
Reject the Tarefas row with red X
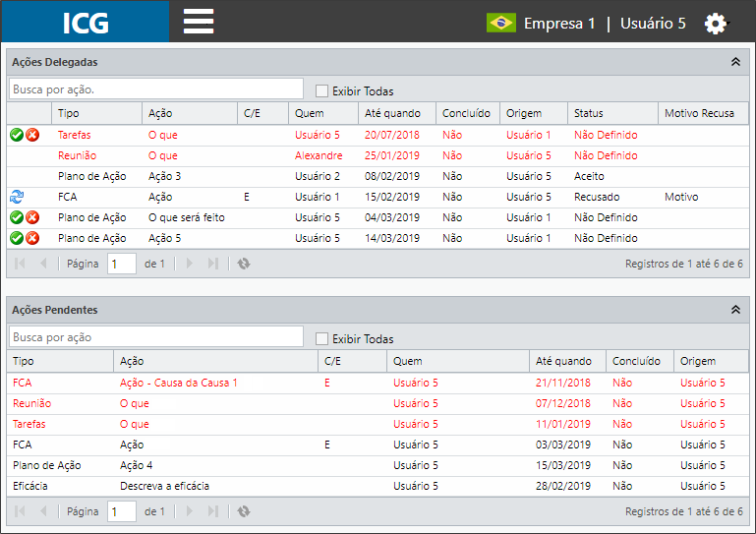[x=32, y=135]
